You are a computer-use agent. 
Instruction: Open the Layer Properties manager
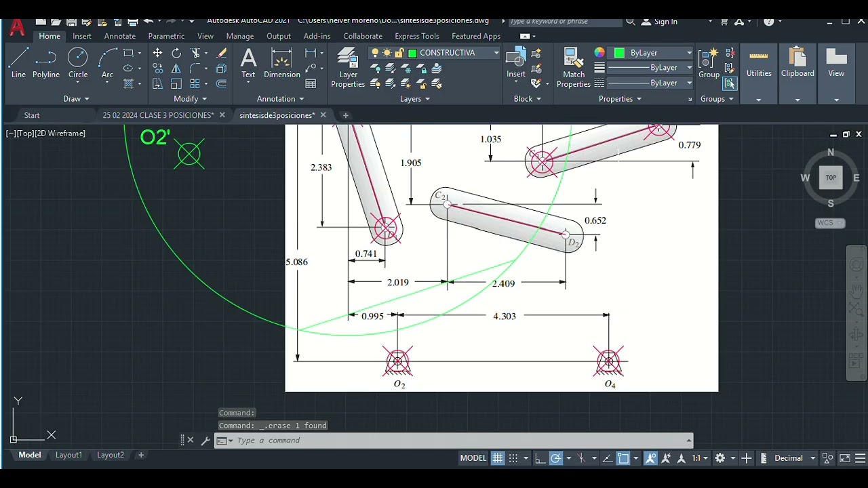point(348,68)
